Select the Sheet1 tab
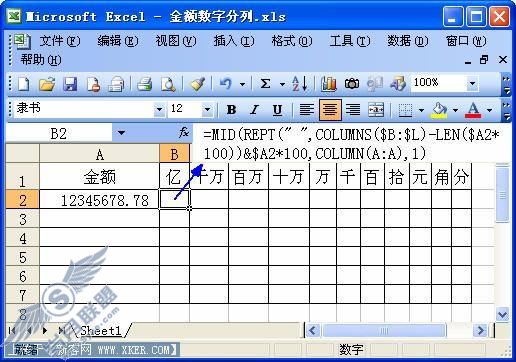516x362 pixels. [101, 331]
